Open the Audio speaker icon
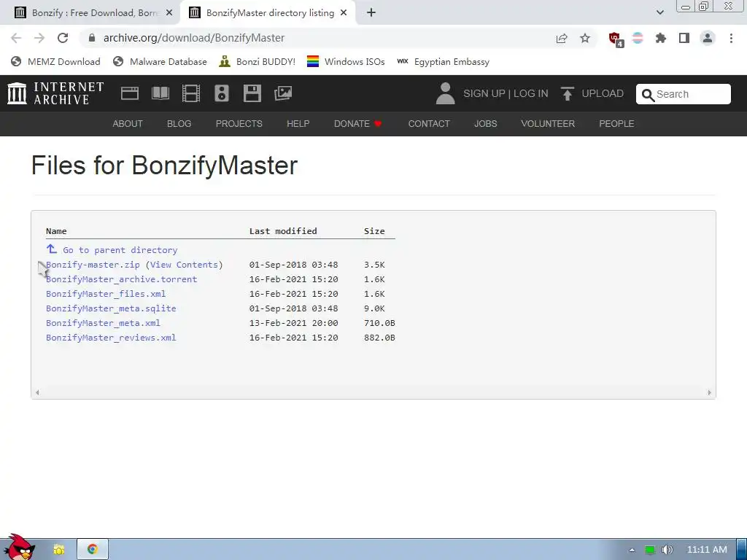Screen dimensions: 747x560 click(222, 93)
